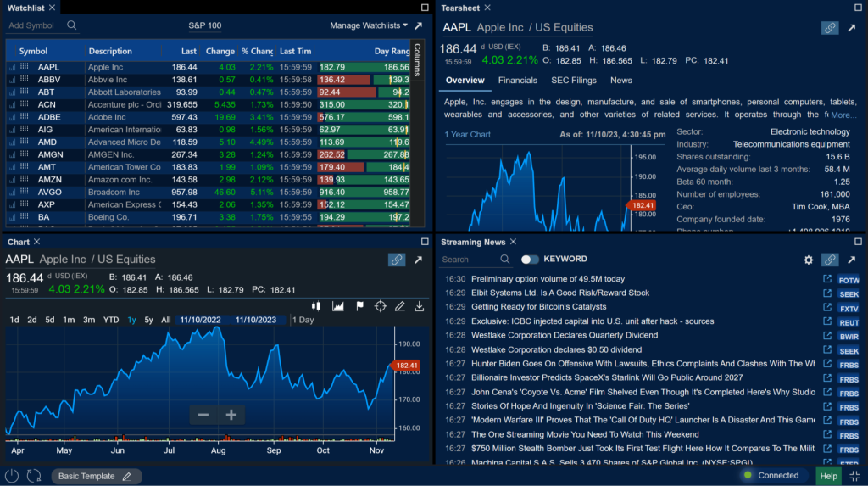Click the news search magnifier icon
Screen dimensions: 868x486
click(x=505, y=259)
